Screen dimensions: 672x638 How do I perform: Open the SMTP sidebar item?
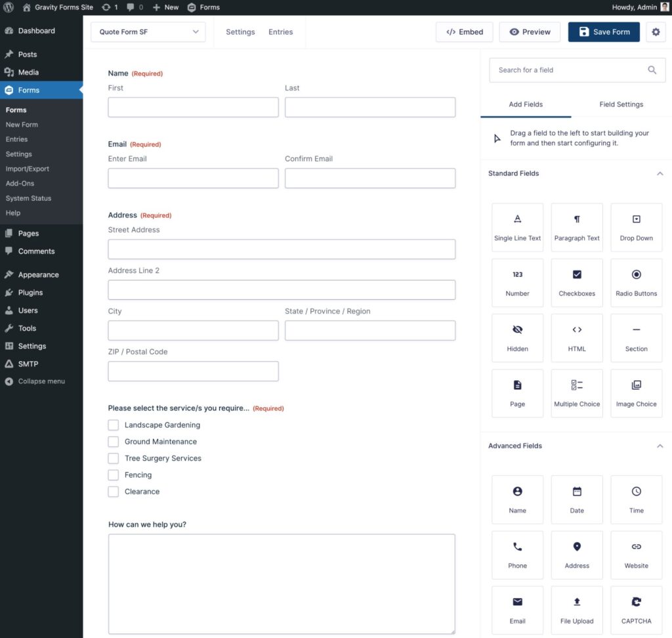[41, 364]
